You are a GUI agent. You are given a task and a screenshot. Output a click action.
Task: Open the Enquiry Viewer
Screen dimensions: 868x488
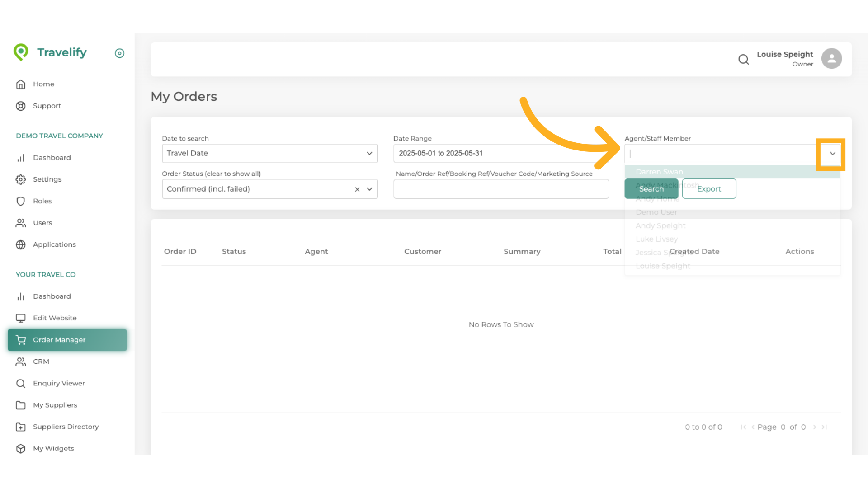(x=59, y=383)
